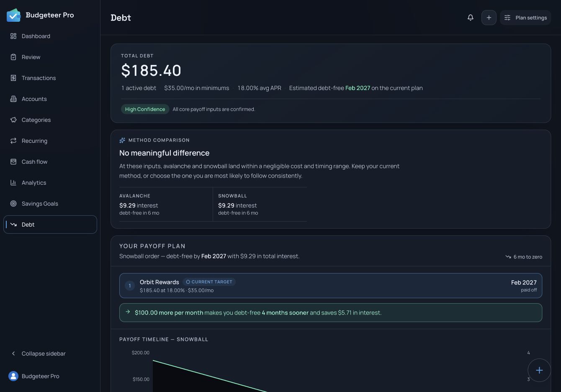
Task: Select the Snowball method cell
Action: pyautogui.click(x=260, y=204)
